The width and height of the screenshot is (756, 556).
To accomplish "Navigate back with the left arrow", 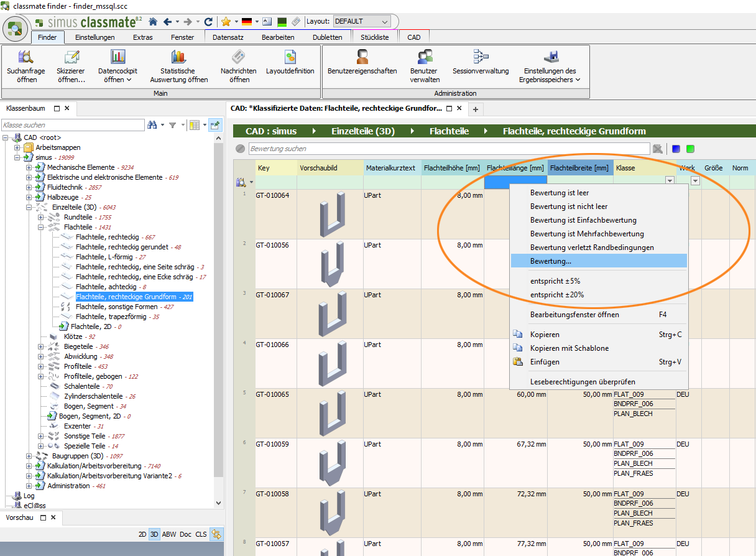I will 167,21.
